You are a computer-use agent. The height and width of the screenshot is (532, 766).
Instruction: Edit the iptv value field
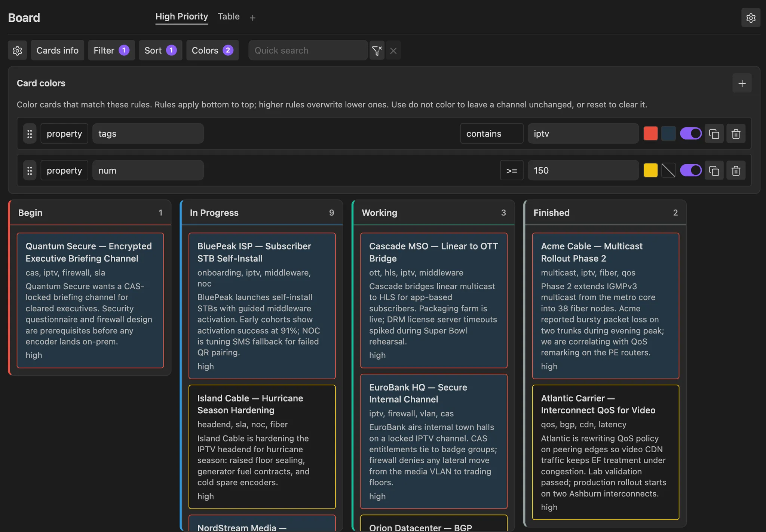(x=583, y=134)
